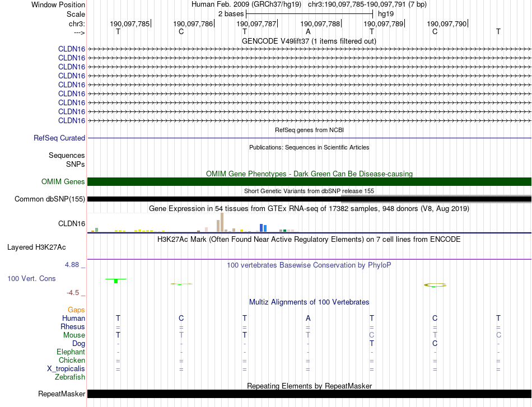Click the Elephant alignment row label
Screen dimensions: 532x407
(71, 352)
